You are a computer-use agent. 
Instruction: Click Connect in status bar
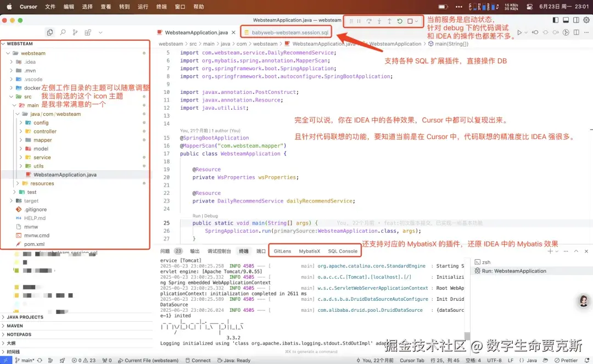pyautogui.click(x=198, y=361)
